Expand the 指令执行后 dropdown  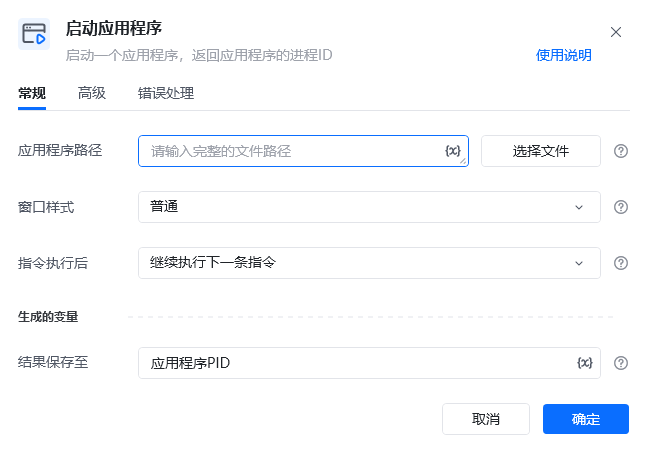[x=369, y=263]
